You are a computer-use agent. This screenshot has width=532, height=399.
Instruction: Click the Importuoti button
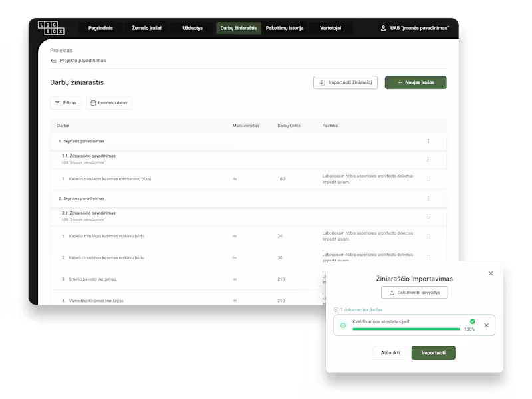point(434,353)
